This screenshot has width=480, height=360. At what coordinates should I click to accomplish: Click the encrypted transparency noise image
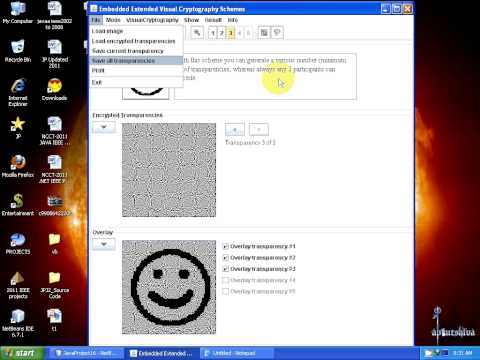[x=169, y=170]
